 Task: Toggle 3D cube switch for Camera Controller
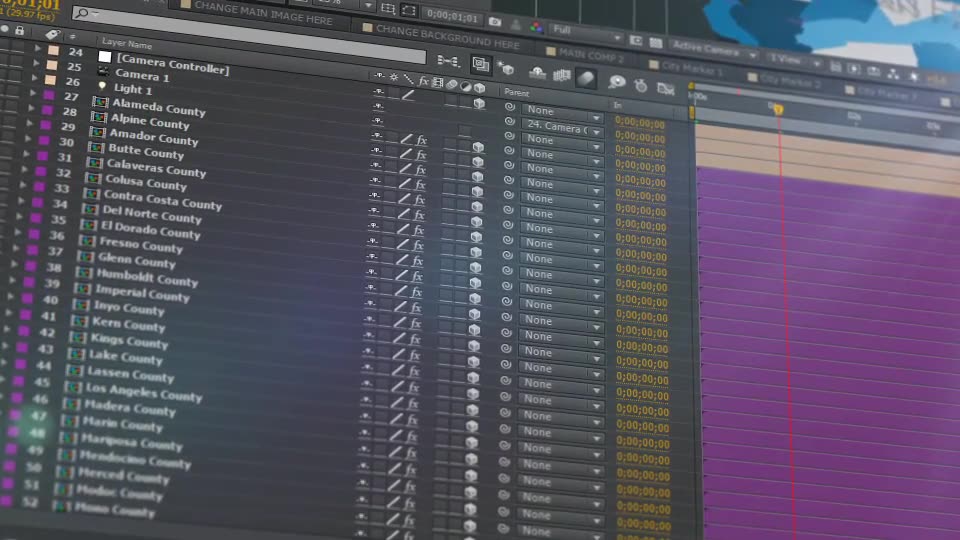479,103
